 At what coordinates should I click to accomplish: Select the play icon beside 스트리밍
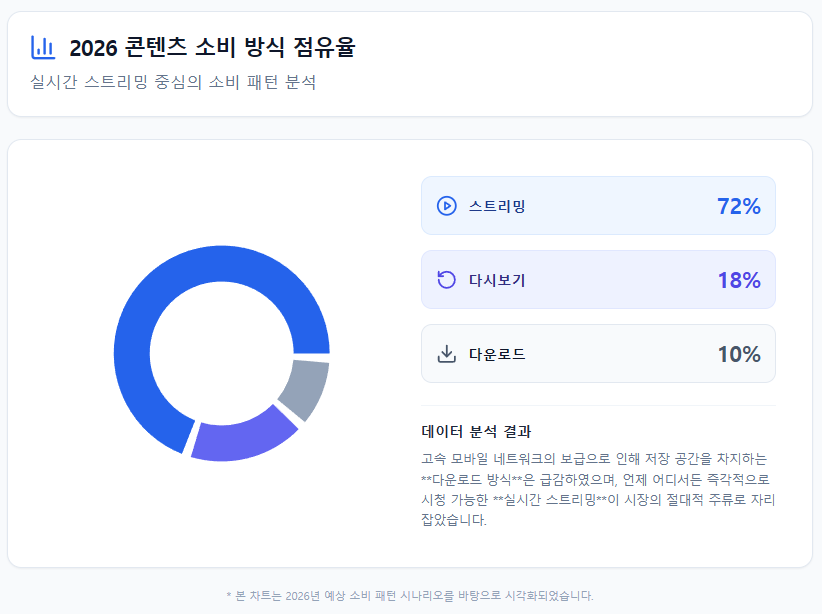click(x=446, y=205)
